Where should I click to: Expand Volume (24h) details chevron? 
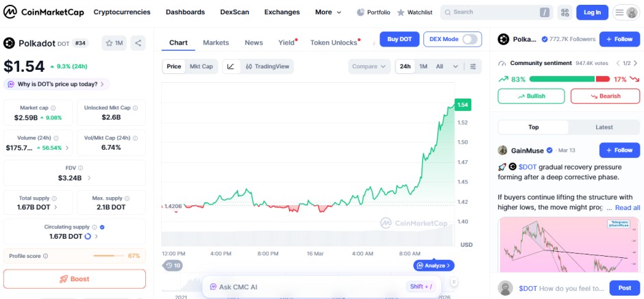pos(67,148)
